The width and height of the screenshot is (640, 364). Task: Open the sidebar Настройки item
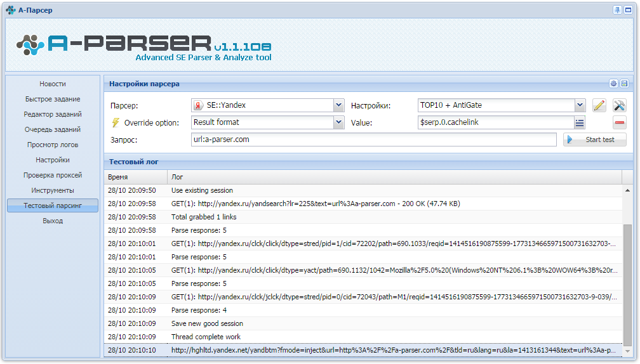(53, 160)
